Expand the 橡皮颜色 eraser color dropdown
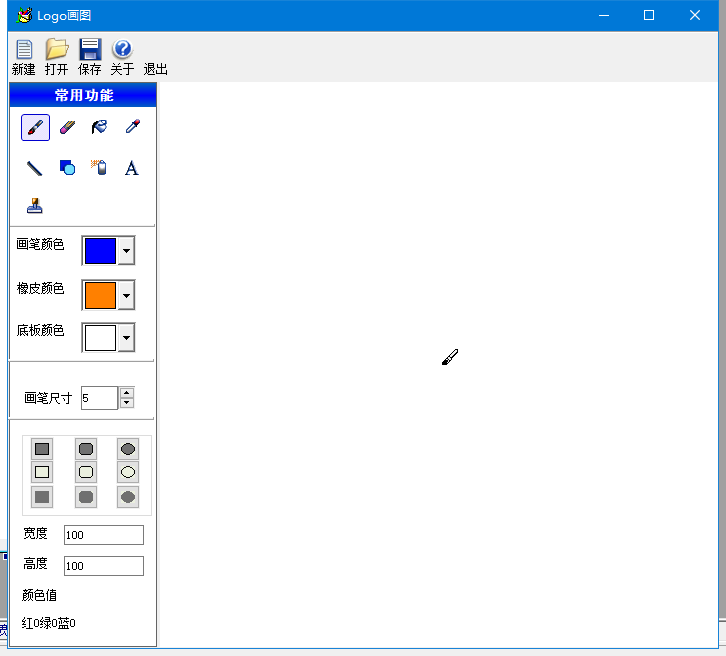The image size is (726, 656). 126,295
